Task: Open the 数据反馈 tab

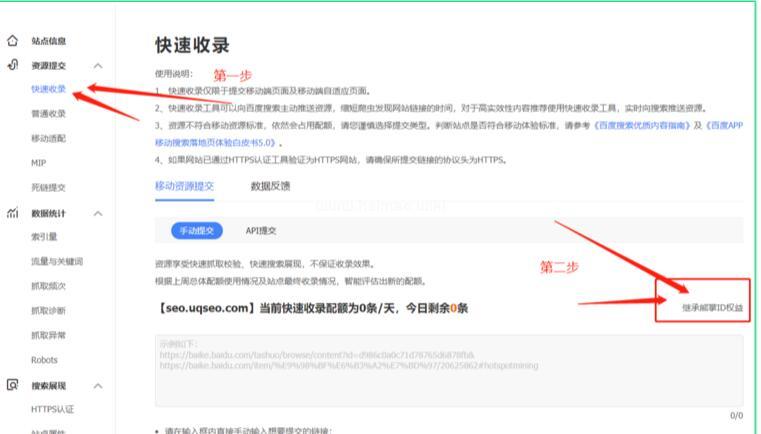Action: (270, 185)
